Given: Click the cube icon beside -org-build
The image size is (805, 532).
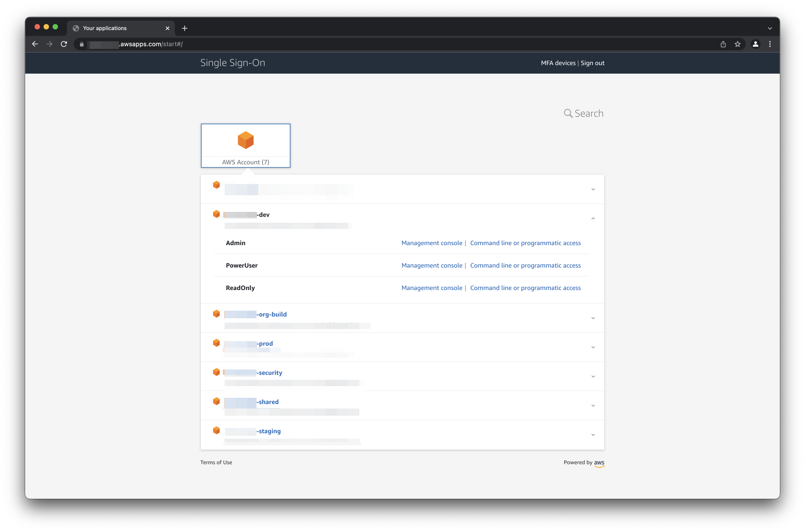Looking at the screenshot, I should (x=216, y=314).
